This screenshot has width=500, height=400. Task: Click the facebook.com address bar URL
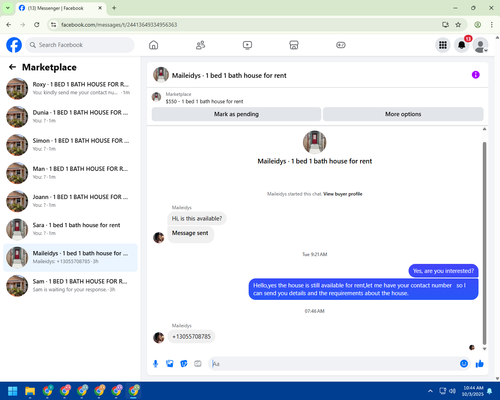[x=119, y=25]
